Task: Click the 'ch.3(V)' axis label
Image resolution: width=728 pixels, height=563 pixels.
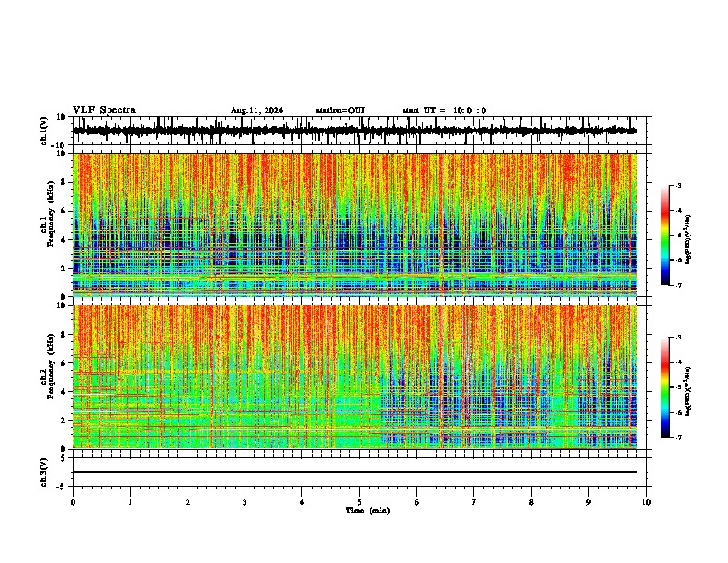Action: tap(44, 472)
